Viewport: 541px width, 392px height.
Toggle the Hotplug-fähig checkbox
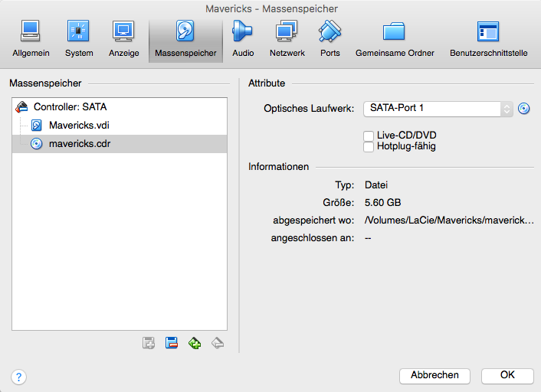click(369, 146)
